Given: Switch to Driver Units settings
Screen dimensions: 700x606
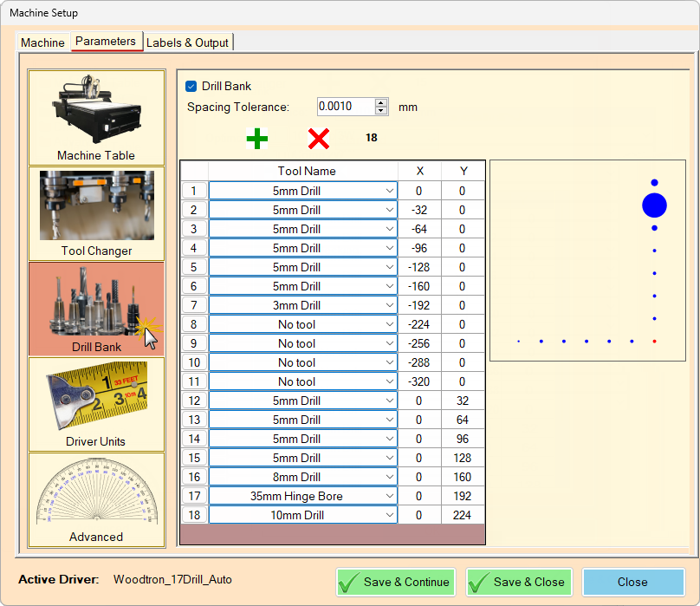Looking at the screenshot, I should pyautogui.click(x=96, y=404).
